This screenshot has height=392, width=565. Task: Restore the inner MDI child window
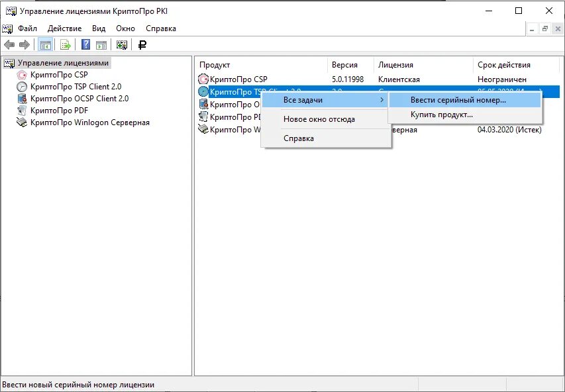pos(545,29)
